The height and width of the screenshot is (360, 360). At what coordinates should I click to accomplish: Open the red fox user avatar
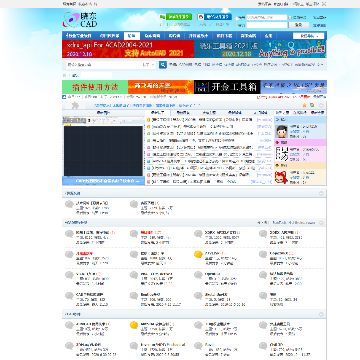282,177
